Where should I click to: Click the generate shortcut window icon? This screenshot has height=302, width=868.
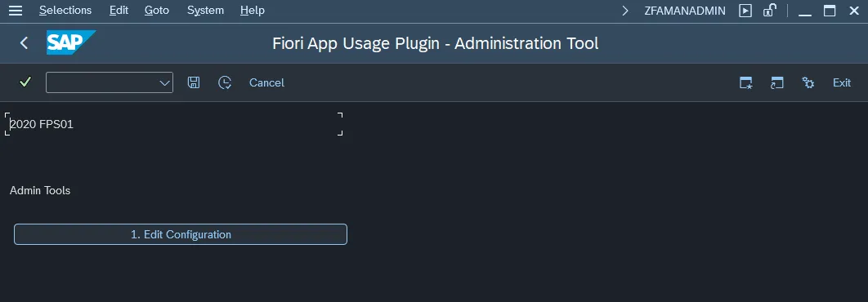tap(777, 83)
